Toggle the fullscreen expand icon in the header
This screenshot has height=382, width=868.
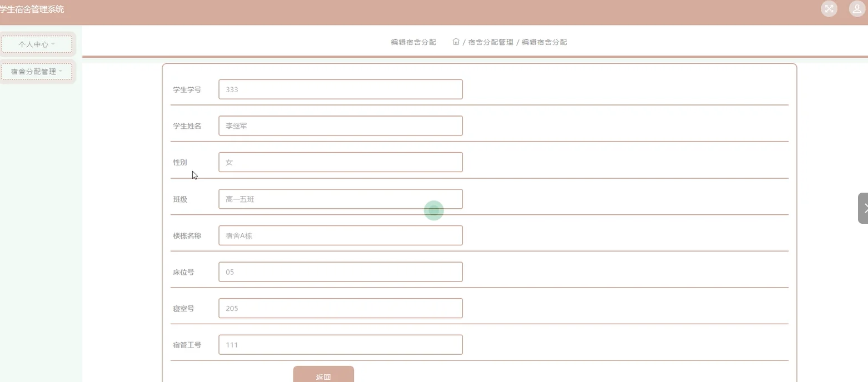829,9
